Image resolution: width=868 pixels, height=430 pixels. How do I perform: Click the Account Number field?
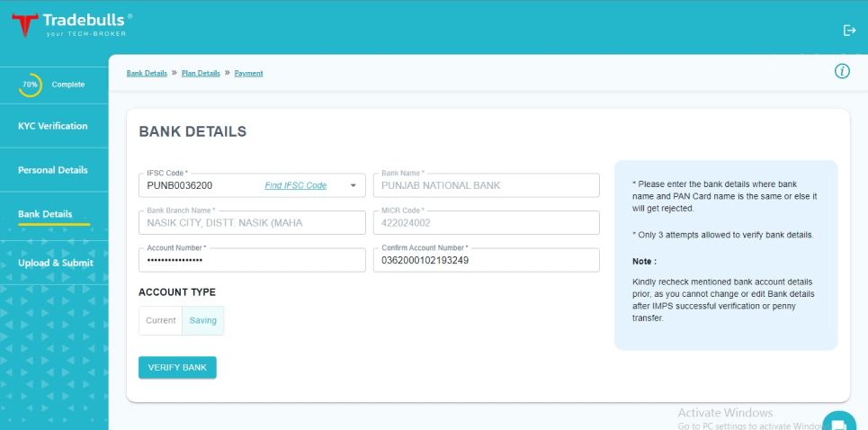tap(252, 261)
